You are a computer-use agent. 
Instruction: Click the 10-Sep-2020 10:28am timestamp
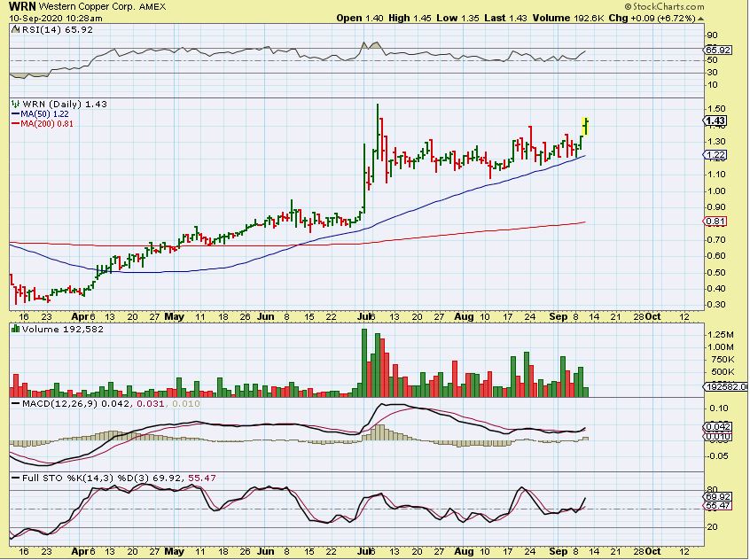[x=56, y=19]
